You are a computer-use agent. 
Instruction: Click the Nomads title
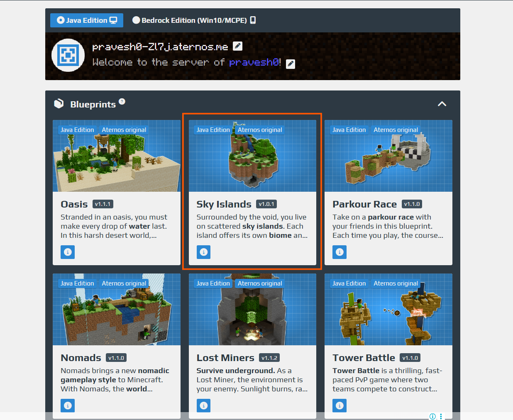pos(81,358)
